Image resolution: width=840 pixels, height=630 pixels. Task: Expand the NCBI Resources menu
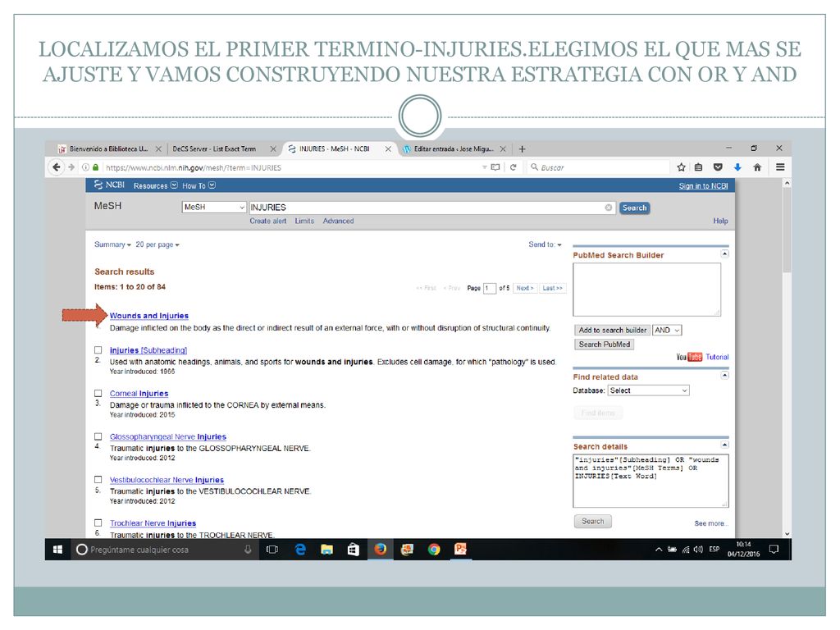pyautogui.click(x=155, y=185)
